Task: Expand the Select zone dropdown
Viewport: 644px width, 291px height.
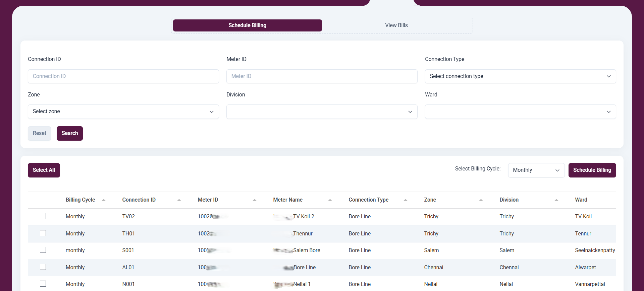Action: 123,112
